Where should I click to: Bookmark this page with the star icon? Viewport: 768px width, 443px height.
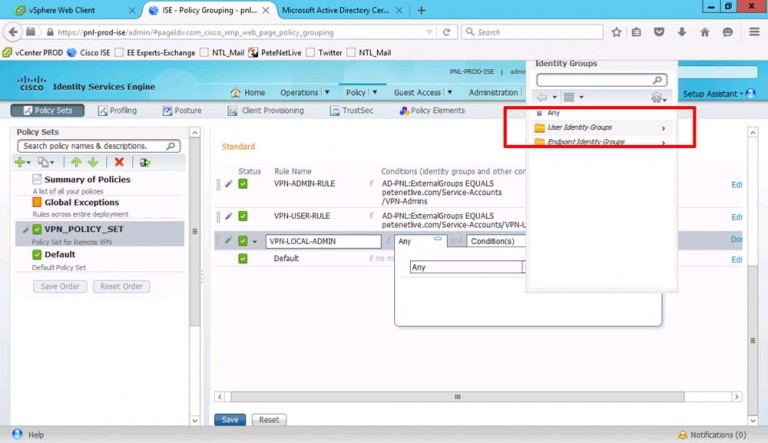(x=616, y=32)
